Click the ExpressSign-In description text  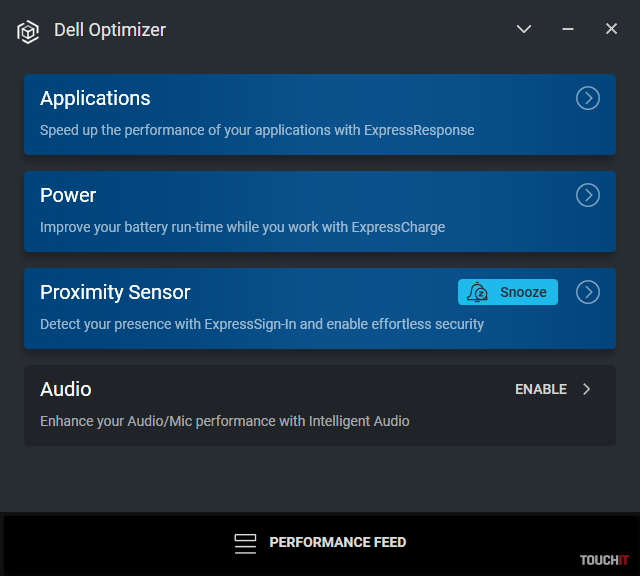pos(261,324)
